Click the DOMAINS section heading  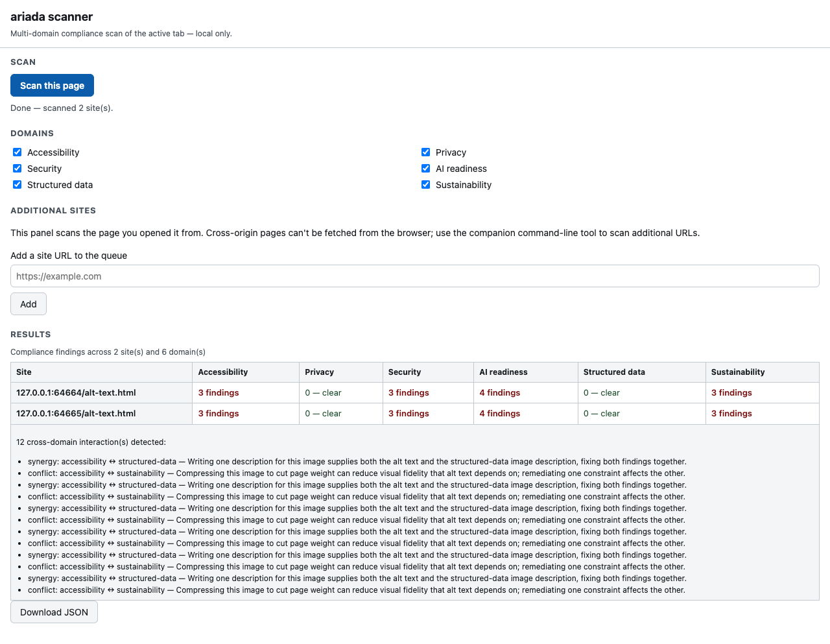click(x=32, y=134)
